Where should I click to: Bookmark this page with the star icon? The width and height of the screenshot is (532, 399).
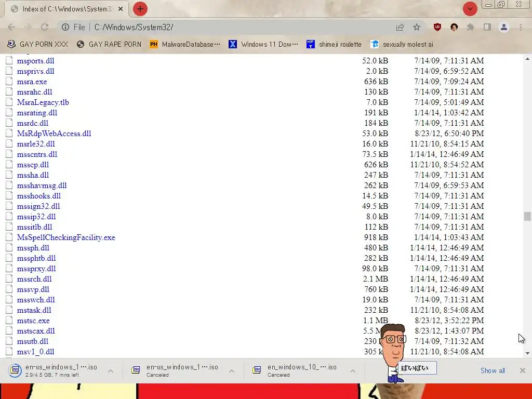(x=417, y=27)
